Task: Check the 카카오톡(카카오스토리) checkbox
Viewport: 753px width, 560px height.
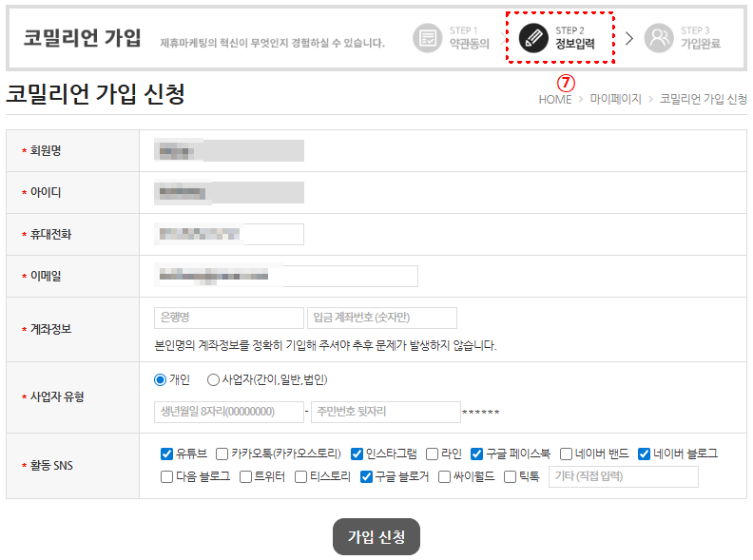Action: (222, 454)
